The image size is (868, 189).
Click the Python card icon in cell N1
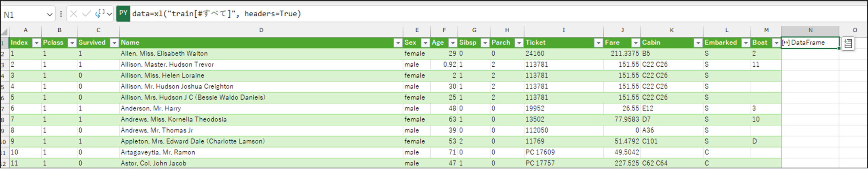pos(786,43)
